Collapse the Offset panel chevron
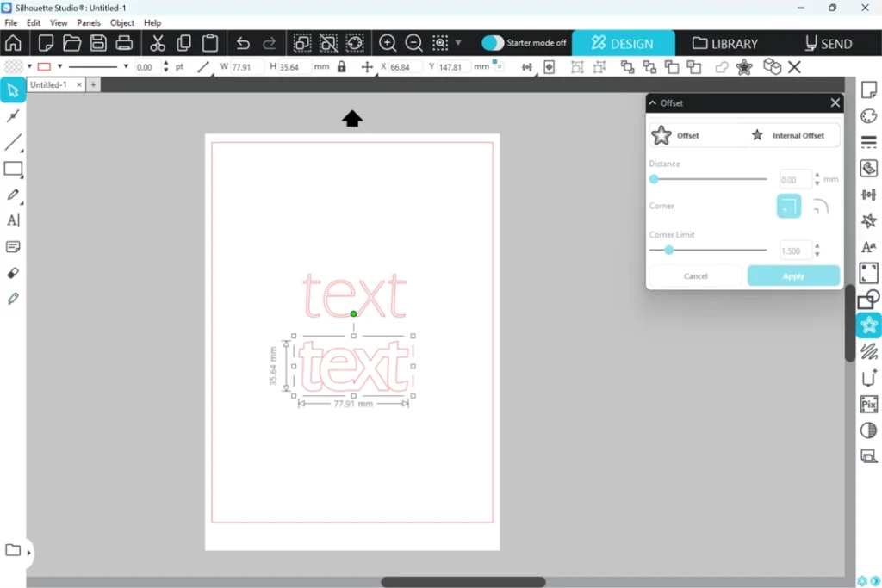 [653, 103]
